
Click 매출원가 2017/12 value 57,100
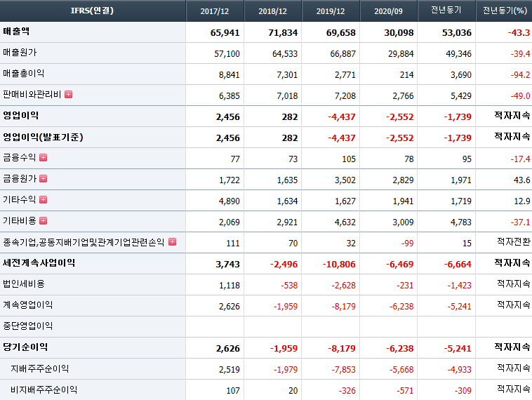227,53
